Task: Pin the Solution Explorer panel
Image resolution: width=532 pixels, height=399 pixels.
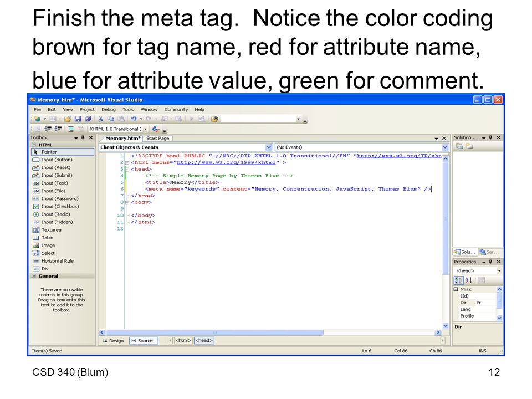Action: [x=490, y=137]
